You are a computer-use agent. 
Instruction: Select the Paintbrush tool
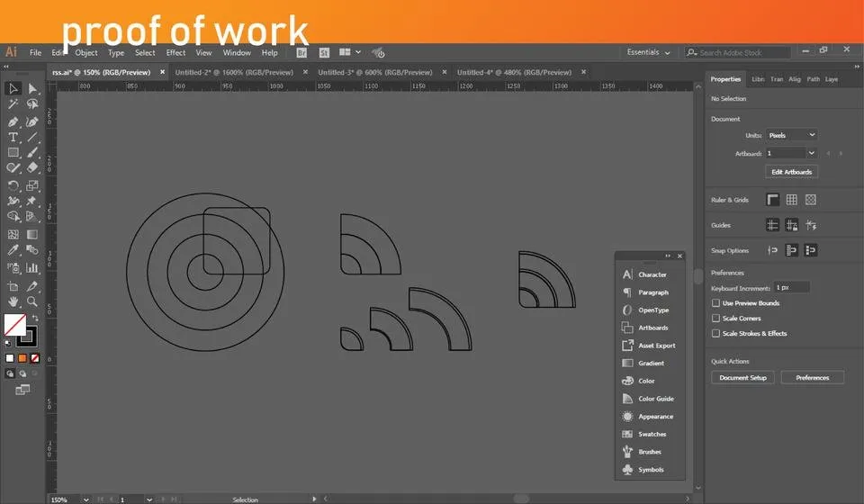click(32, 153)
